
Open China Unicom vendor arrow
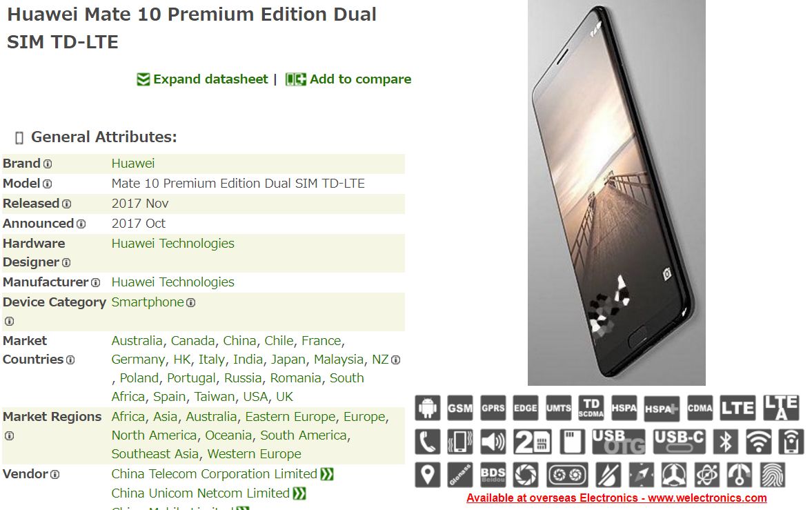[x=299, y=493]
